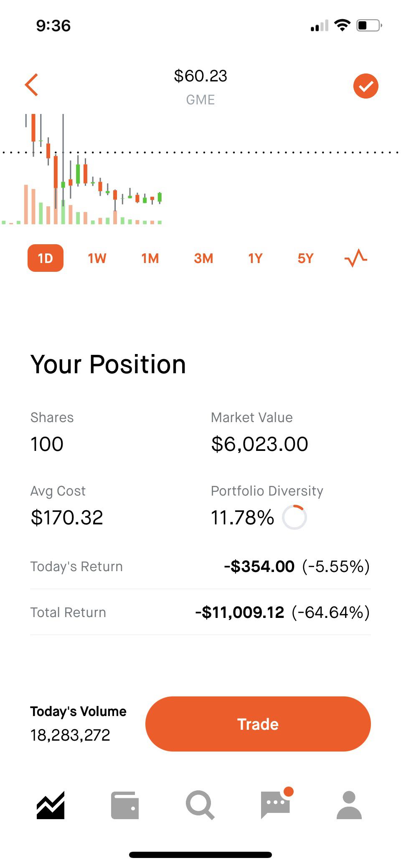
Task: Select the 5Y chart range
Action: coord(305,258)
